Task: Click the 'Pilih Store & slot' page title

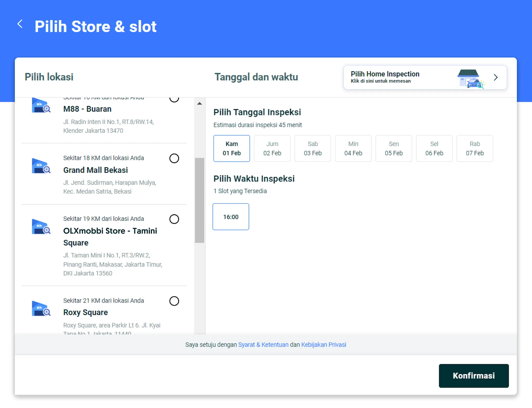Action: tap(96, 26)
